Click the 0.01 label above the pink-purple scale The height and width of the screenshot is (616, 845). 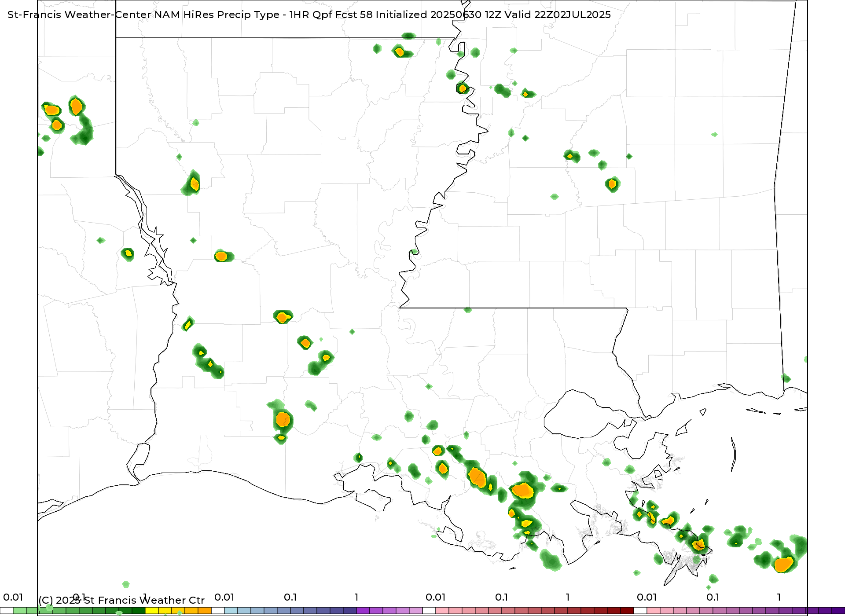click(x=647, y=597)
